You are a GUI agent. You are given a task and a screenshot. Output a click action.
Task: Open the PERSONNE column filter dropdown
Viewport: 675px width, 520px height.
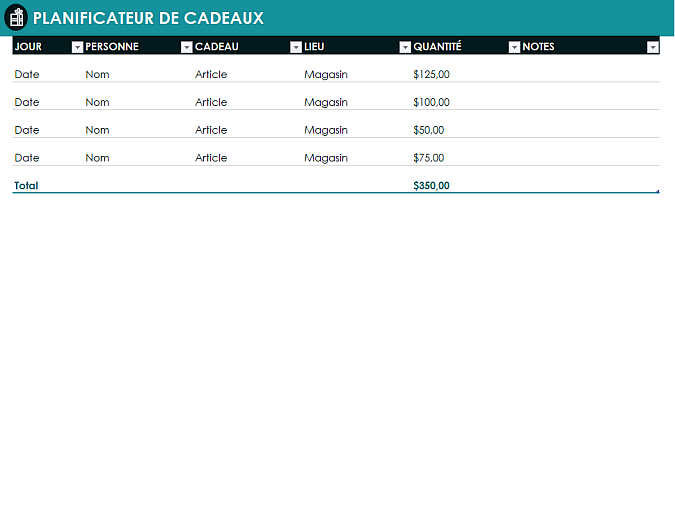click(x=186, y=47)
